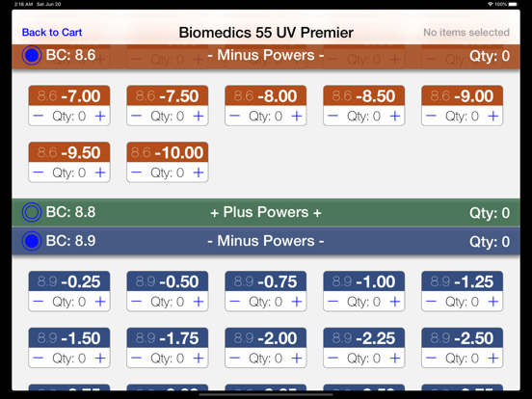This screenshot has width=532, height=399.
Task: Decrease quantity for 8.6 -7.00
Action: pos(39,116)
